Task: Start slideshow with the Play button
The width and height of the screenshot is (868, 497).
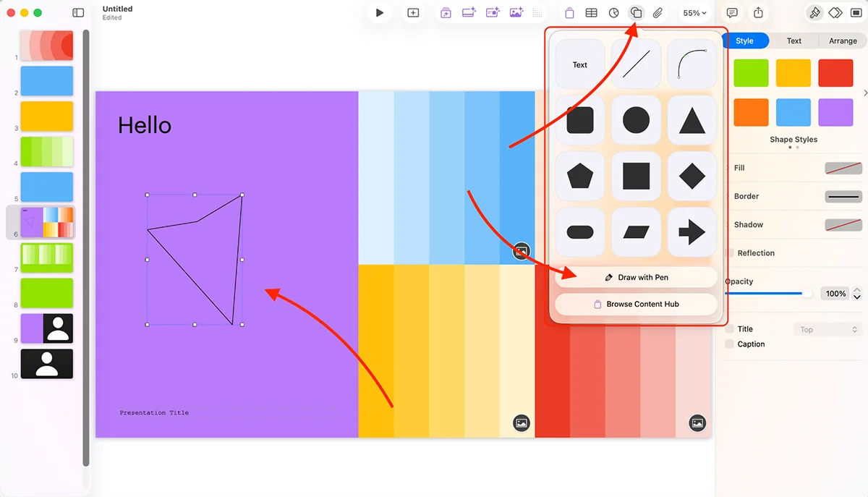Action: click(379, 12)
